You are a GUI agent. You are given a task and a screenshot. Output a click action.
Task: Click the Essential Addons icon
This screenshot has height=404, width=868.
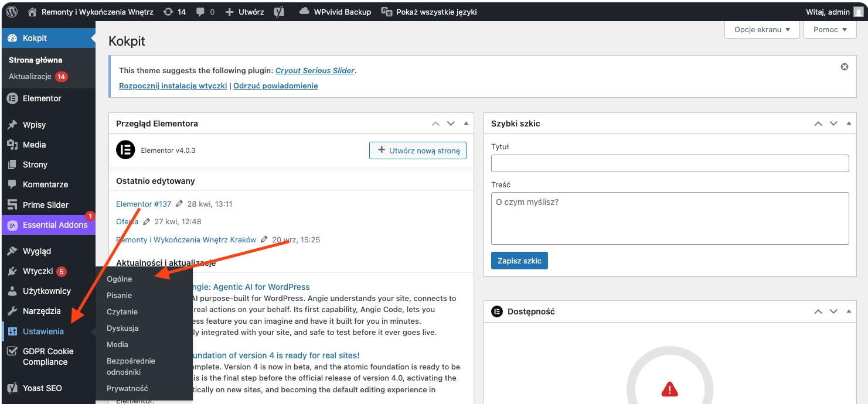point(12,225)
